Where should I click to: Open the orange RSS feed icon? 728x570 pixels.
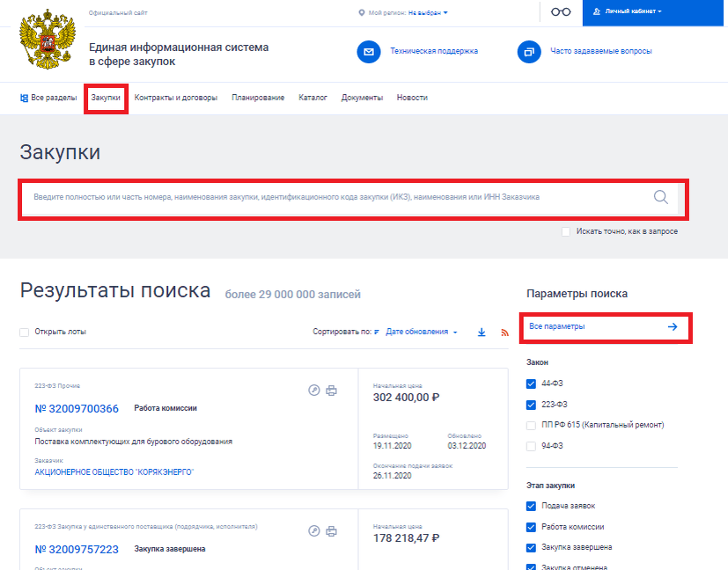504,332
